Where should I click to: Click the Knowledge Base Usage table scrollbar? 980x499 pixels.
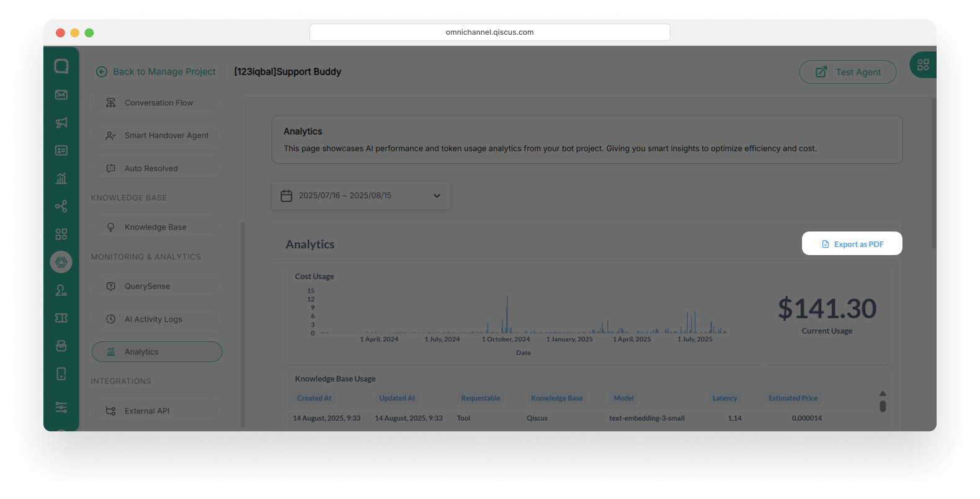click(883, 405)
